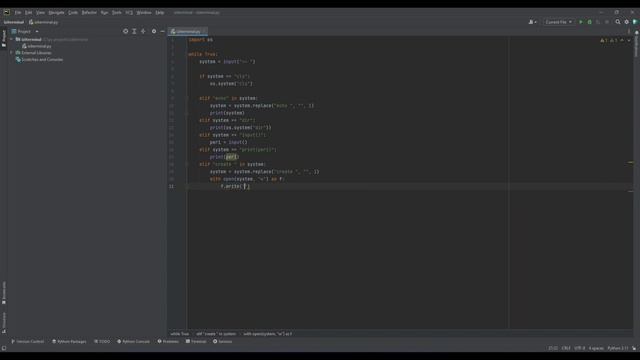
Task: Open the Edit menu
Action: point(28,13)
